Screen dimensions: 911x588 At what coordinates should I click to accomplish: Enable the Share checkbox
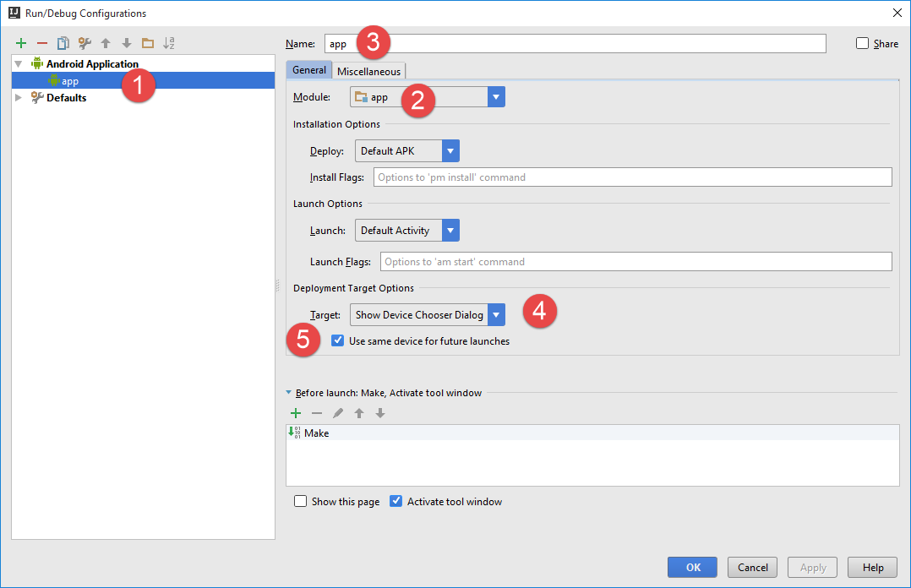[x=862, y=44]
